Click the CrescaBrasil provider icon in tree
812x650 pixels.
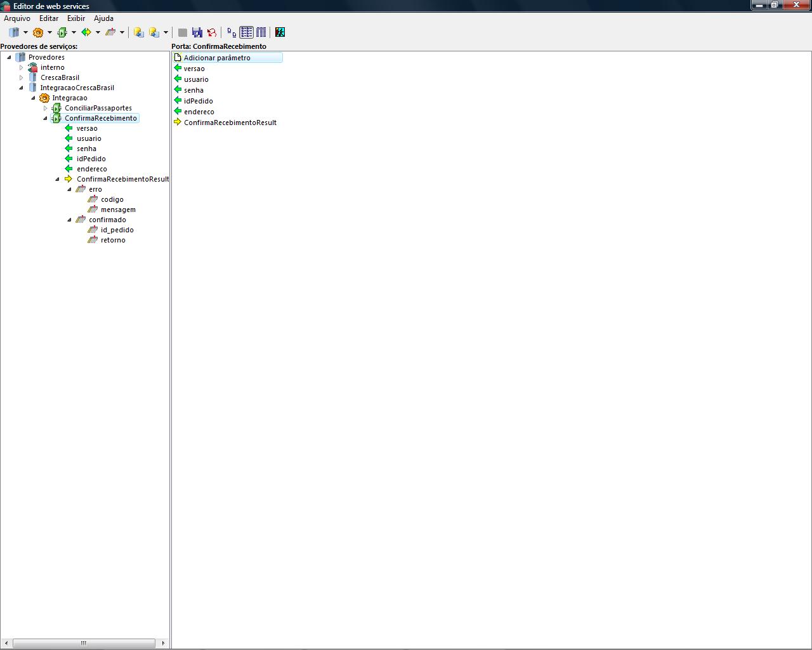pyautogui.click(x=33, y=77)
